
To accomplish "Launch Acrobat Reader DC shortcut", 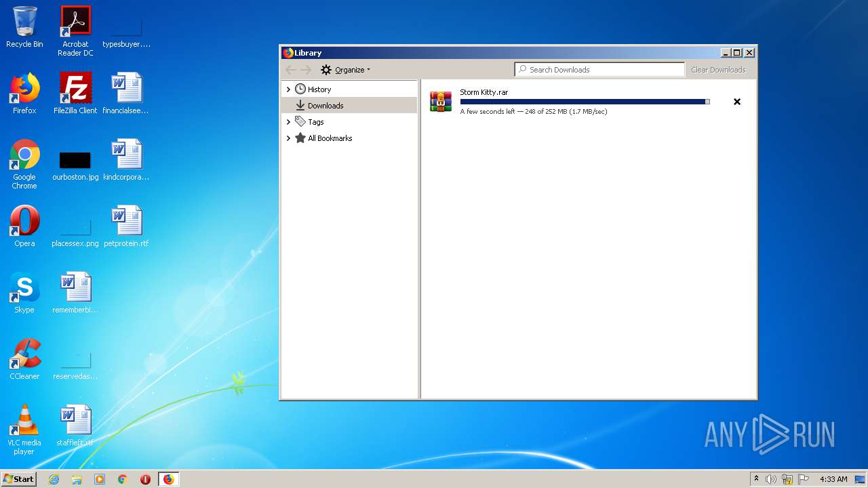I will click(x=75, y=31).
